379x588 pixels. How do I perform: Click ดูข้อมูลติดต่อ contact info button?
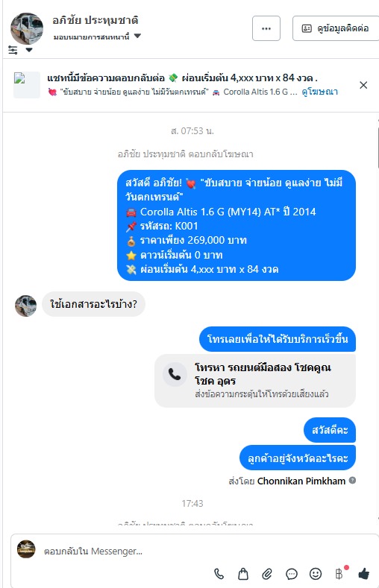tap(336, 28)
